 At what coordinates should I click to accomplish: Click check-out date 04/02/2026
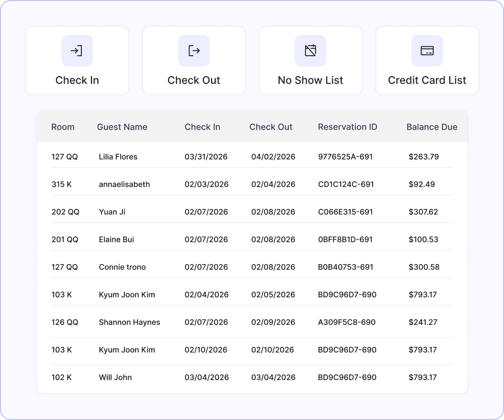(273, 157)
